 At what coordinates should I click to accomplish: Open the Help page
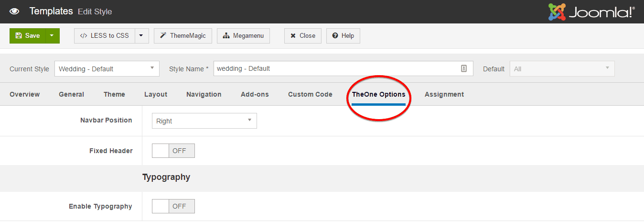click(343, 36)
